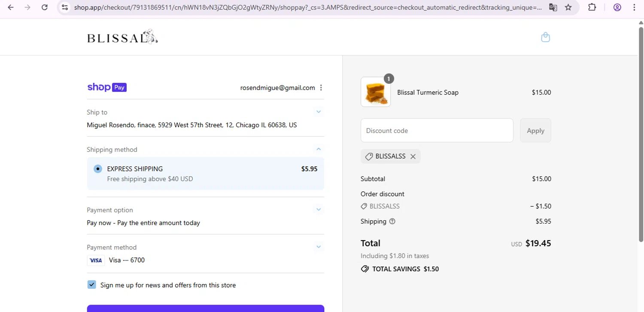
Task: Open the Chrome three-dot menu
Action: tap(635, 7)
